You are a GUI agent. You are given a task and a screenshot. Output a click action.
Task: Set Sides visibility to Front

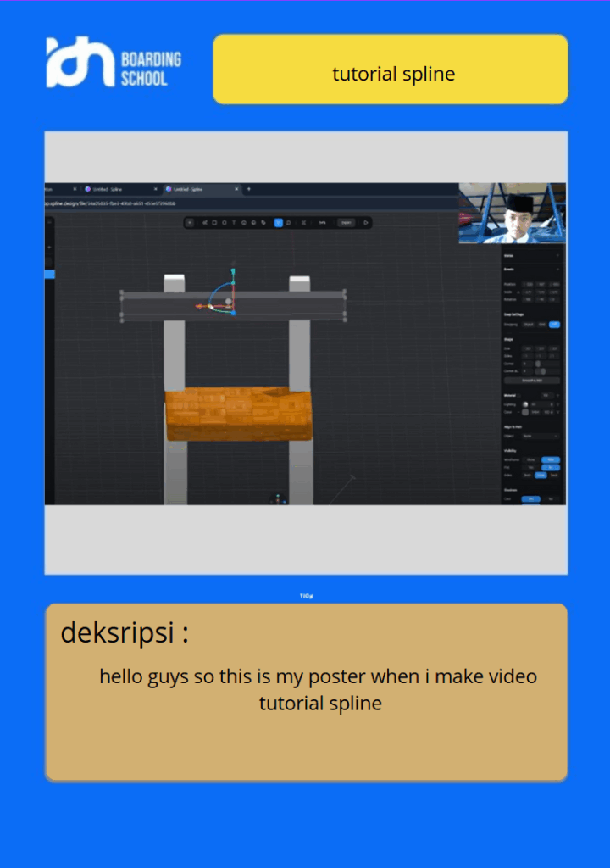click(x=541, y=475)
